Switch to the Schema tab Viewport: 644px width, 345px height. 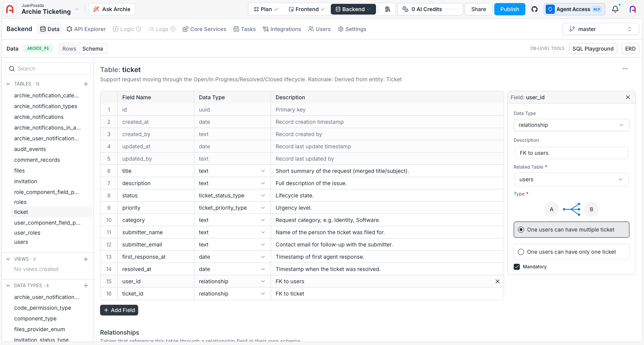tap(93, 49)
